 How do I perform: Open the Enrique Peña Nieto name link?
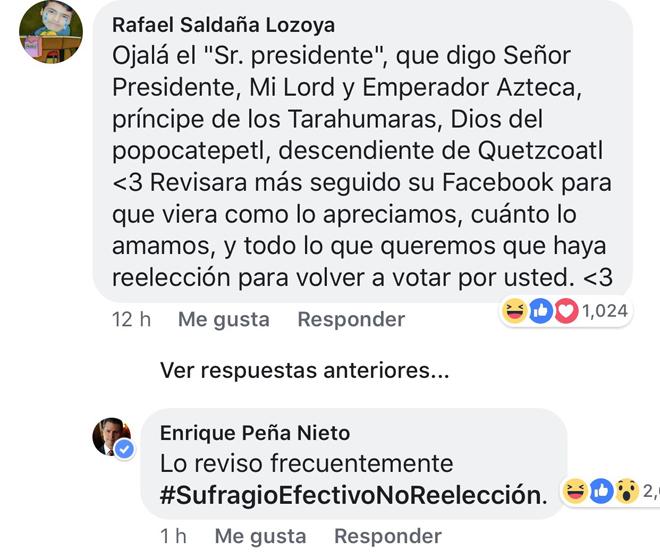[255, 432]
